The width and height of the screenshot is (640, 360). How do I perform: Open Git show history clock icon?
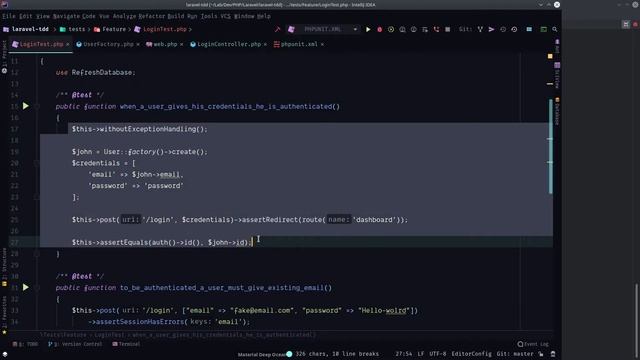coord(503,29)
